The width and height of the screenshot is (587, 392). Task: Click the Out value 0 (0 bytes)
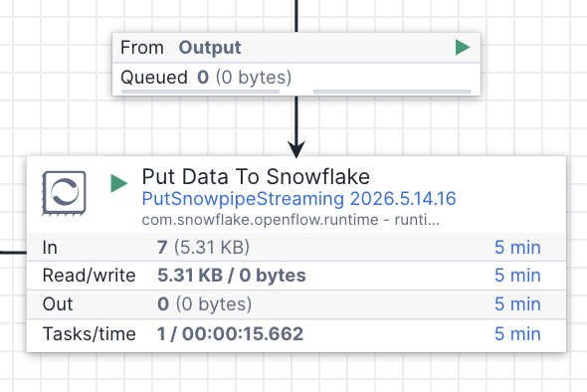coord(204,304)
